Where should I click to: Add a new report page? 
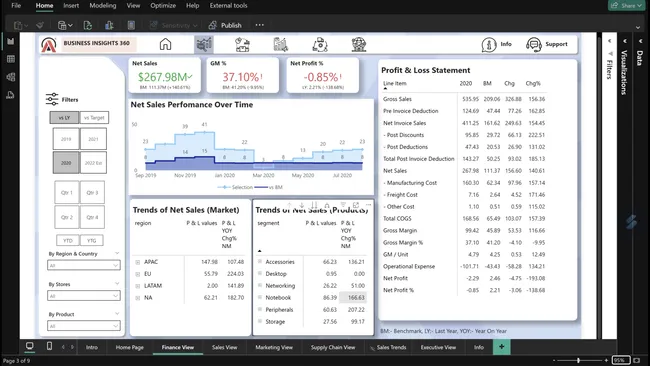click(x=502, y=347)
